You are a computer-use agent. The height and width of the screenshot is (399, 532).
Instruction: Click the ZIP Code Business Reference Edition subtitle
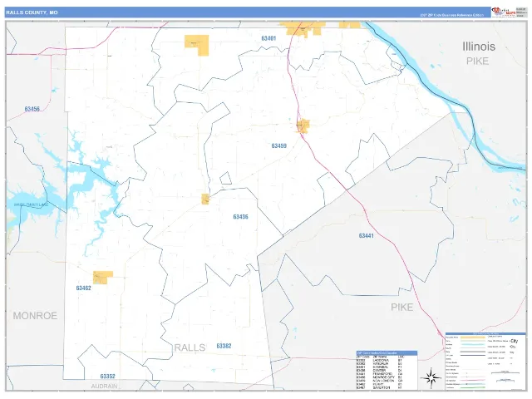pyautogui.click(x=451, y=15)
